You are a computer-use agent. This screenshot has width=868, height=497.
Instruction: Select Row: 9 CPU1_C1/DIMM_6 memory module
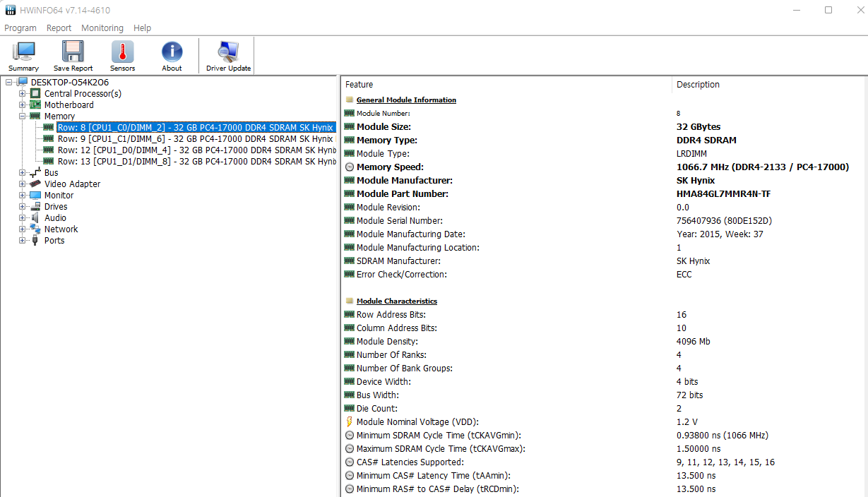tap(195, 138)
